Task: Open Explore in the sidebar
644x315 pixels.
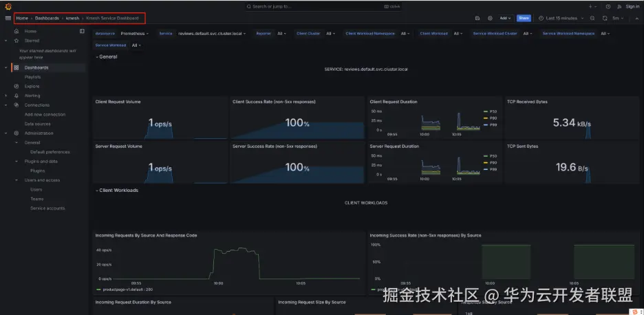Action: [x=32, y=86]
